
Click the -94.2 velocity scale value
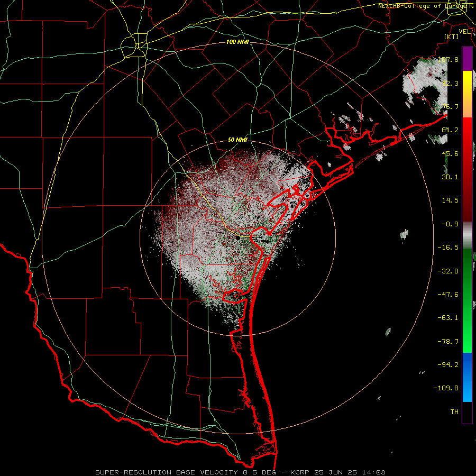coord(448,364)
